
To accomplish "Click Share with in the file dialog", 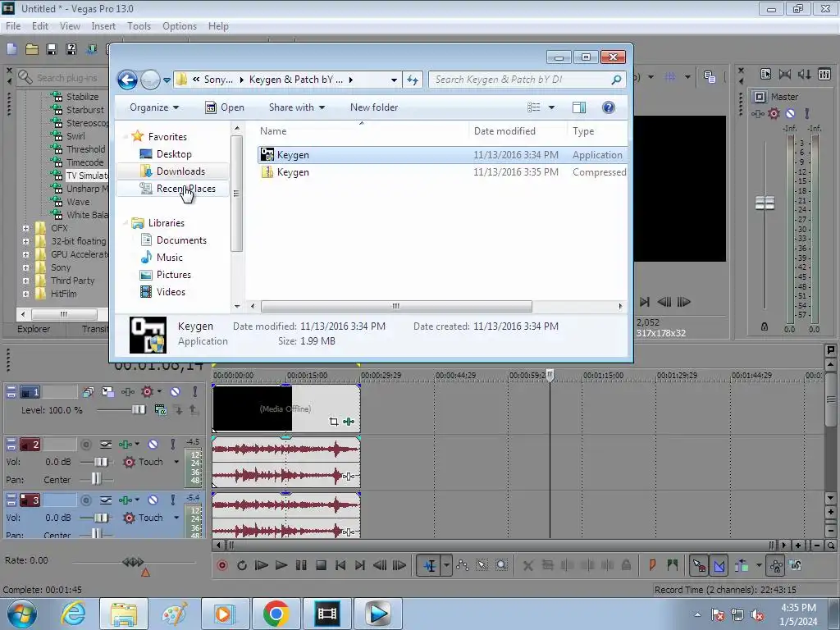I will [297, 107].
